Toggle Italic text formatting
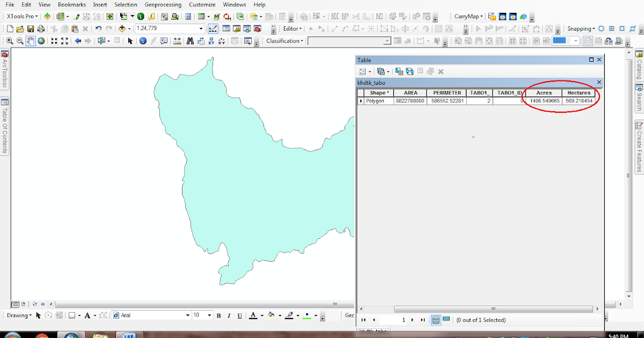Screen dimensions: 644x338 (x=229, y=315)
